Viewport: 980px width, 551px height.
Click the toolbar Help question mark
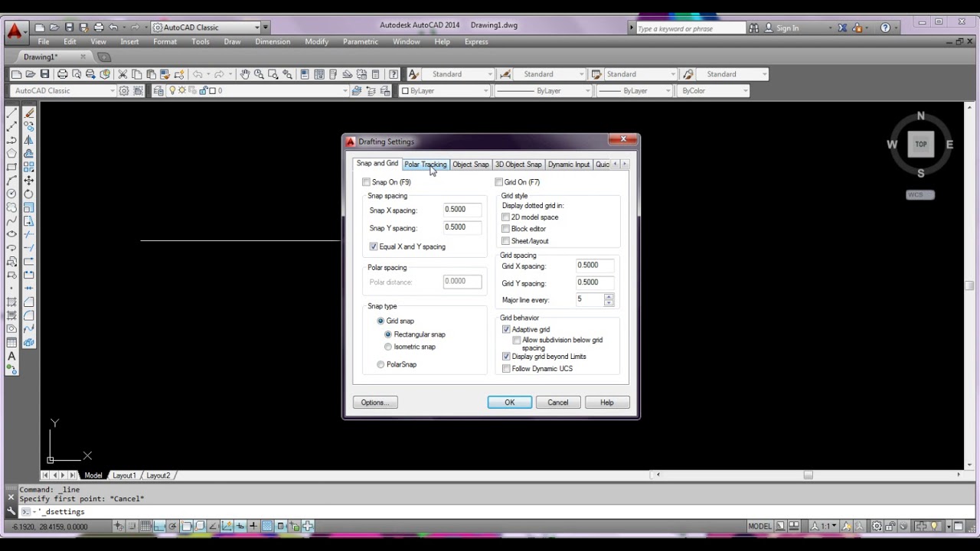coord(394,74)
